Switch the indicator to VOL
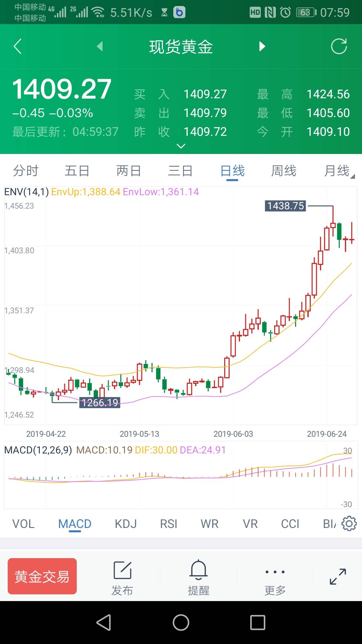This screenshot has width=362, height=644. pyautogui.click(x=23, y=524)
